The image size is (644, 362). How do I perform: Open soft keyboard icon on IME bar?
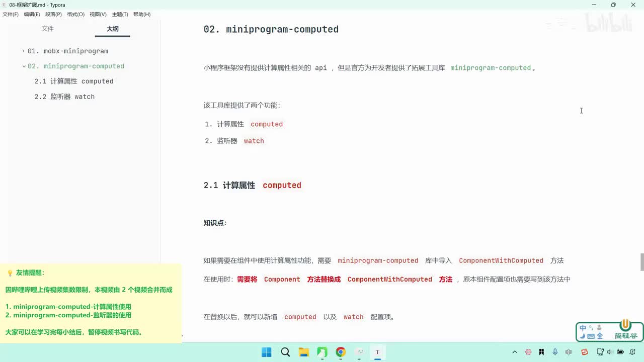point(591,336)
